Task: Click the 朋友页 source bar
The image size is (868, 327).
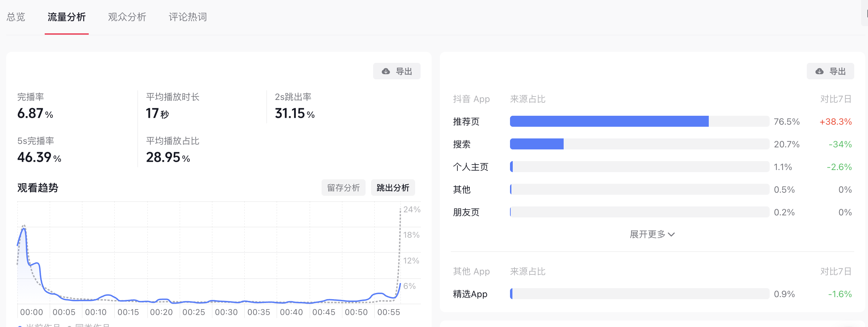Action: pos(640,212)
